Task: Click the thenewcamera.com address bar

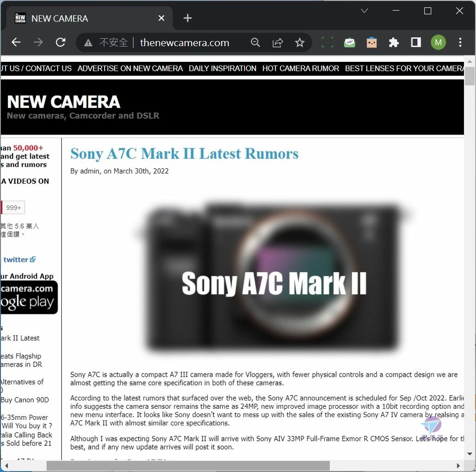Action: coord(185,42)
